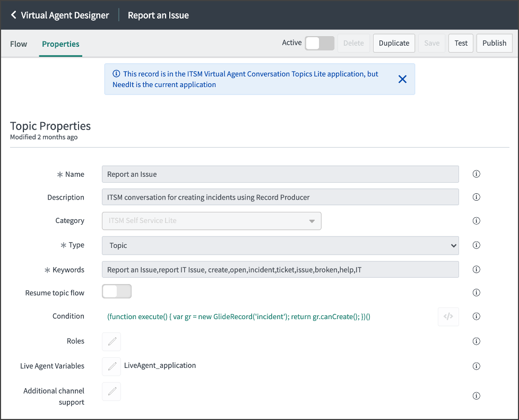This screenshot has height=420, width=519.
Task: Click the back arrow beside Virtual Agent Designer
Action: (13, 15)
